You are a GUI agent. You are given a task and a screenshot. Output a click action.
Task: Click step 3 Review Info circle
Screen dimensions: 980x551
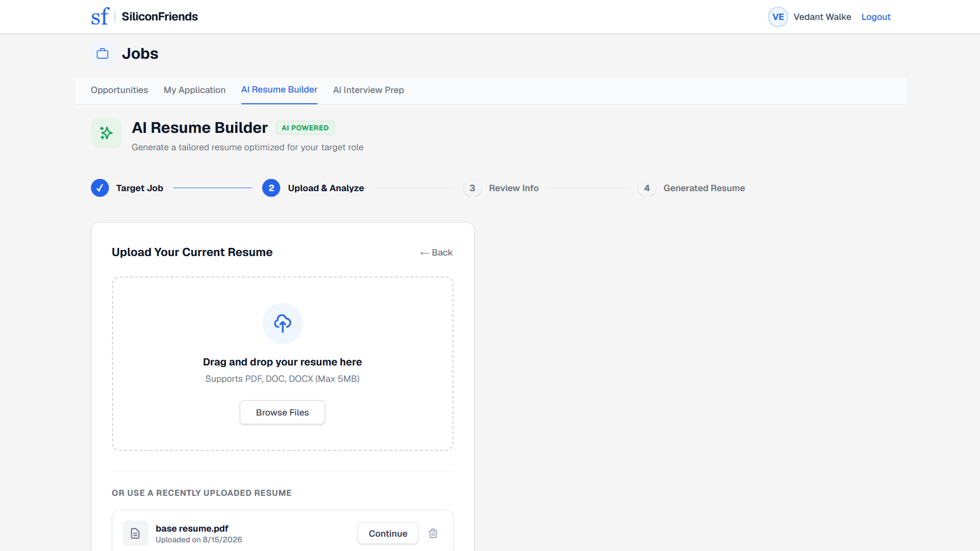472,188
